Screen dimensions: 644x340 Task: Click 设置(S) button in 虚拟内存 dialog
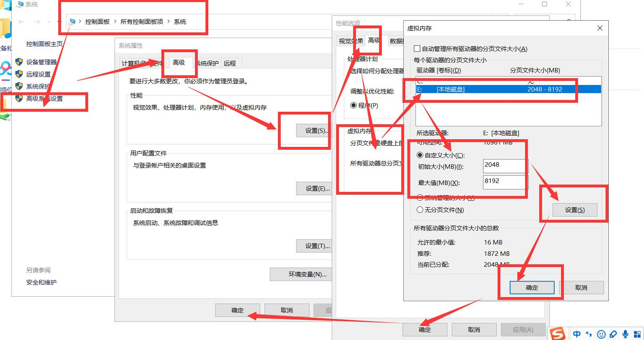(x=574, y=210)
